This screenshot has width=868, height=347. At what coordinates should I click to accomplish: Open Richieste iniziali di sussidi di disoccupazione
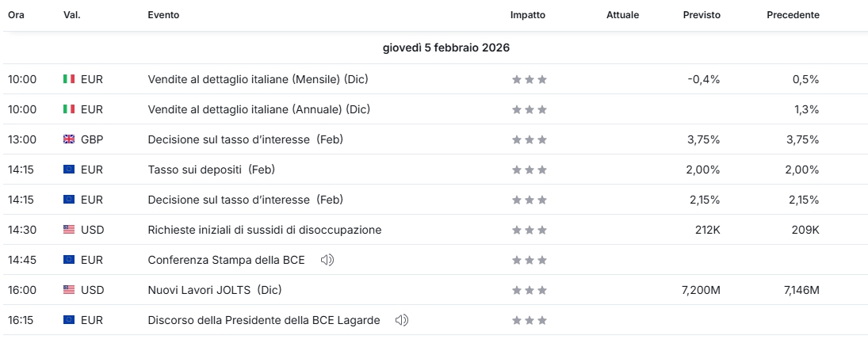264,230
